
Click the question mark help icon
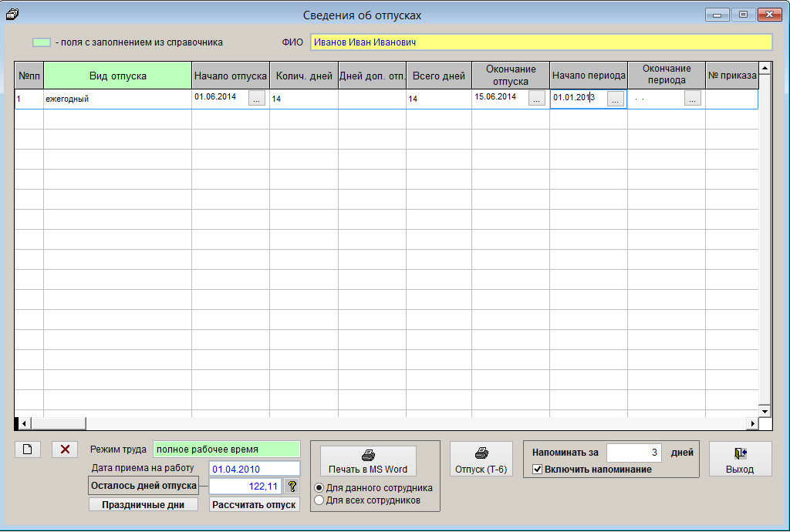(x=292, y=486)
